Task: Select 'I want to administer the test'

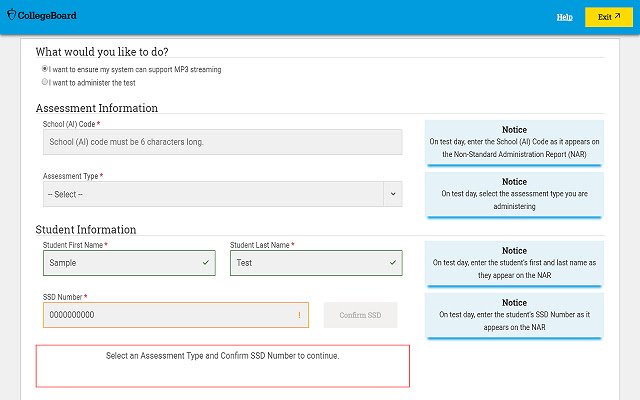Action: point(44,82)
